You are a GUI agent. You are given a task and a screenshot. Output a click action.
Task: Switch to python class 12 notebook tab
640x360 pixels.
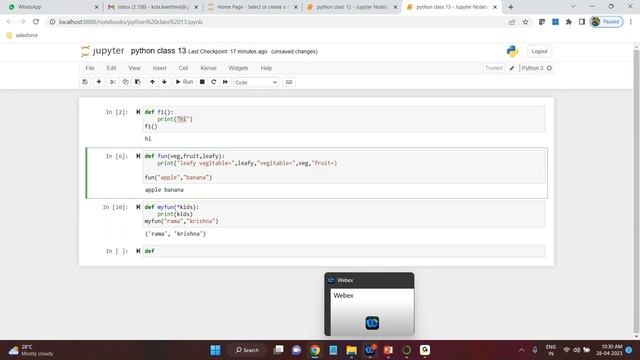point(351,7)
